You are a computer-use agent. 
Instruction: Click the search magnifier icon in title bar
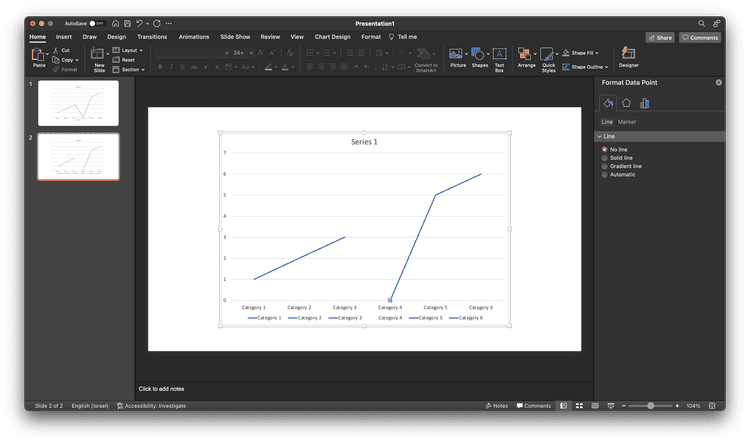[x=701, y=23]
